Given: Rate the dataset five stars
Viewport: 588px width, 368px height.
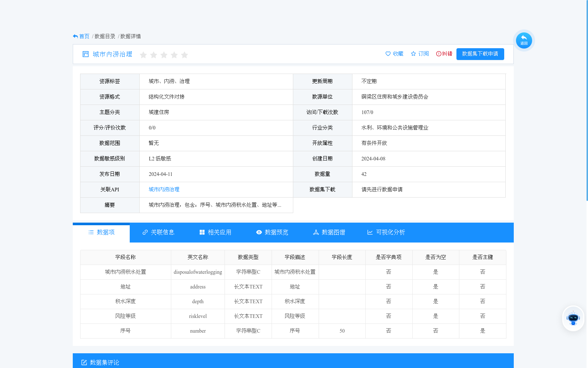Looking at the screenshot, I should pyautogui.click(x=184, y=55).
